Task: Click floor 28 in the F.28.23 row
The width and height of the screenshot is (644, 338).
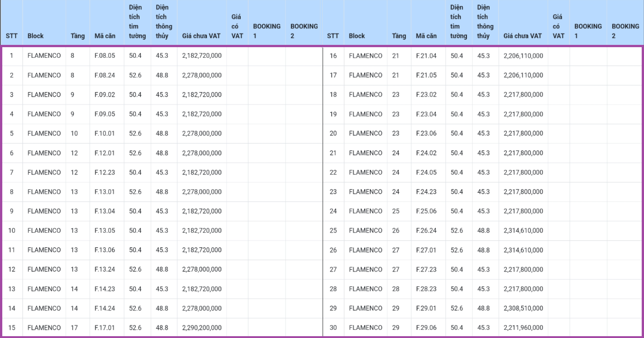Action: pyautogui.click(x=395, y=289)
